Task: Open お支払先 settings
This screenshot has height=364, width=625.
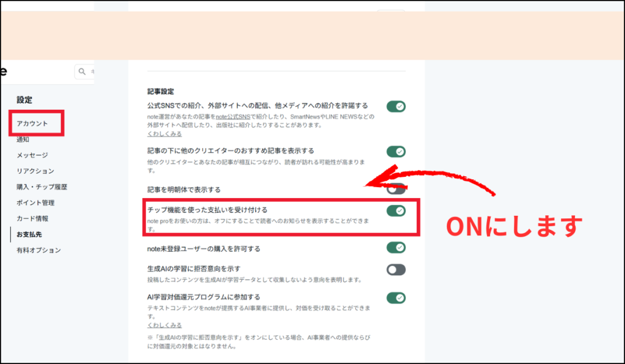Action: point(29,234)
